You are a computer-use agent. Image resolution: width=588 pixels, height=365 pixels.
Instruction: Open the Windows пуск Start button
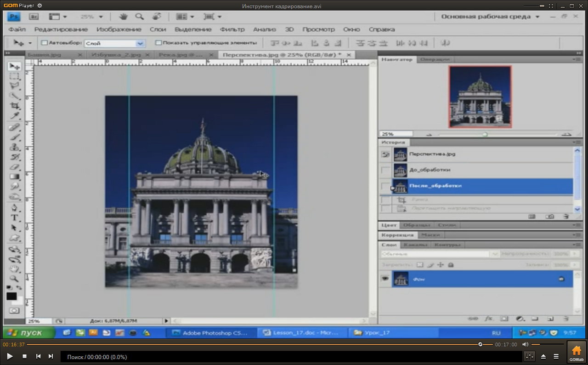coord(28,332)
